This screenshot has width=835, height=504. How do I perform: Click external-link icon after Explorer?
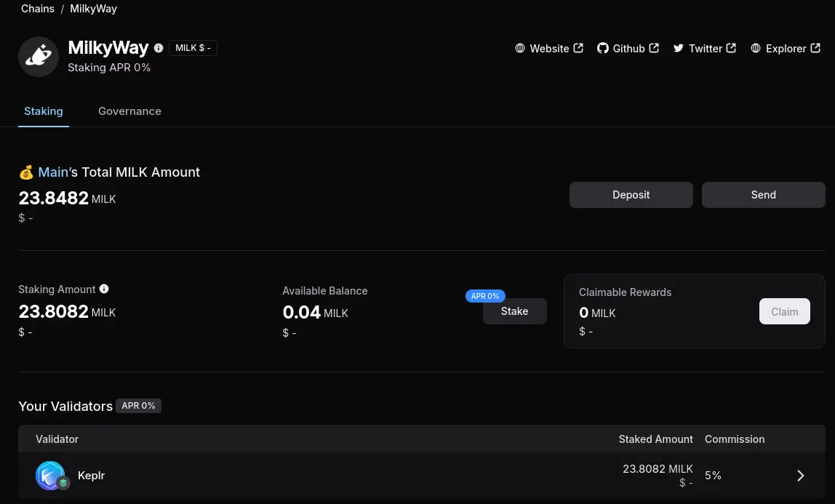click(x=815, y=48)
